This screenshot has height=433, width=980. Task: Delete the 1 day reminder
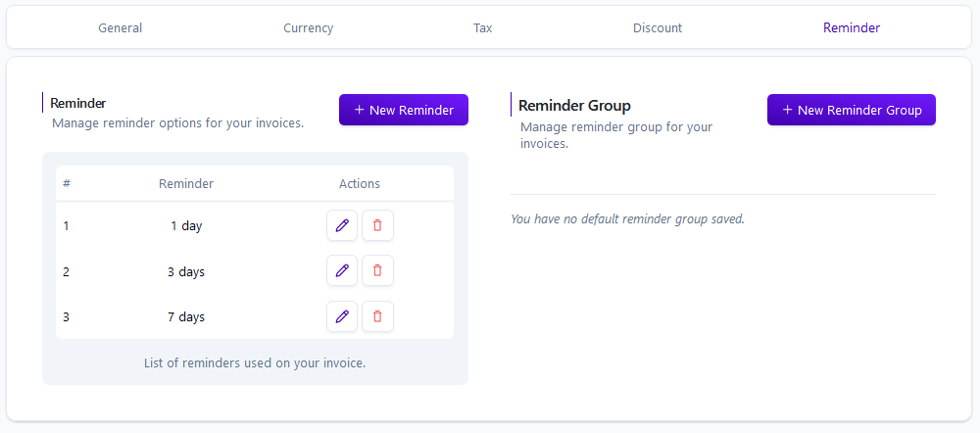click(377, 225)
